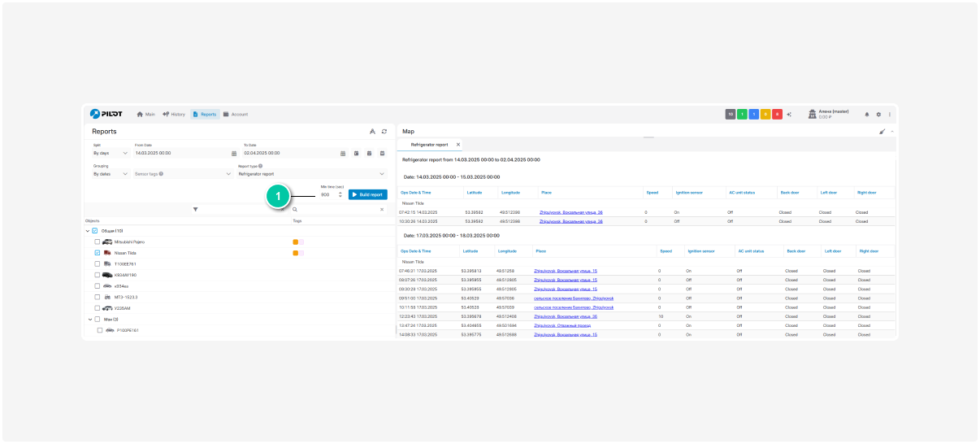This screenshot has height=444, width=980.
Task: Click the sparkle icon beside status counters
Action: 789,115
